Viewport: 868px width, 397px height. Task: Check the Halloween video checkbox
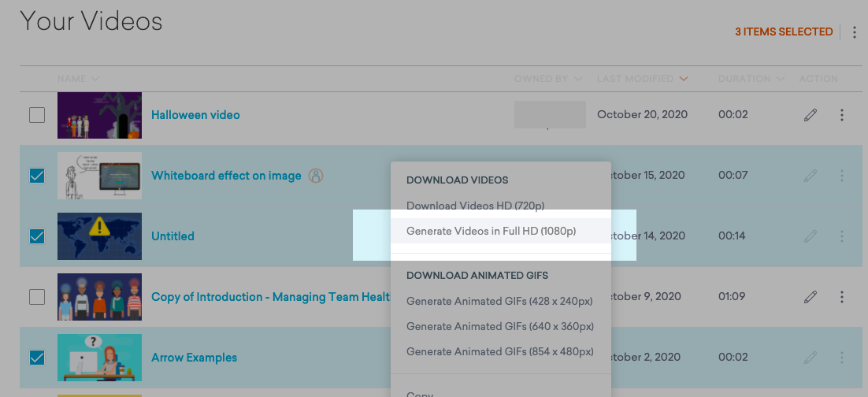pyautogui.click(x=37, y=115)
